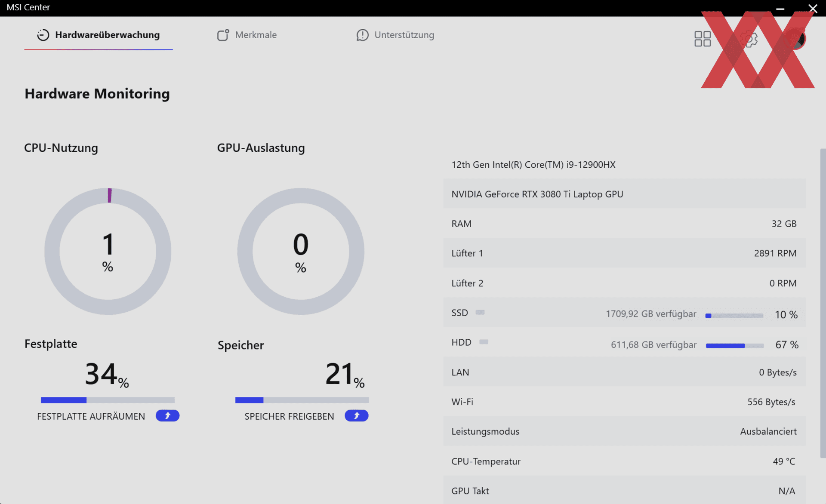Viewport: 826px width, 504px height.
Task: Click the SSD 10 % usage bar
Action: (x=734, y=316)
